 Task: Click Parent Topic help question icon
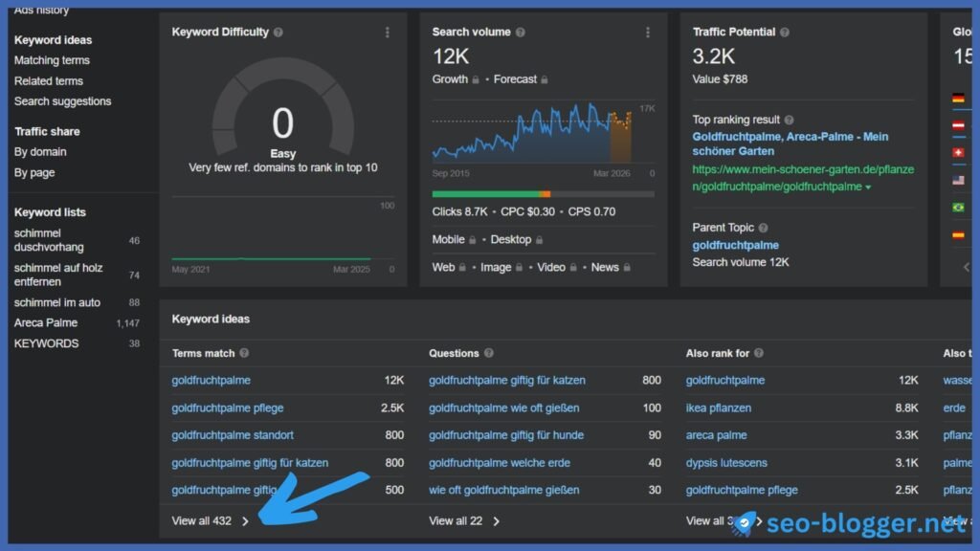click(x=763, y=228)
